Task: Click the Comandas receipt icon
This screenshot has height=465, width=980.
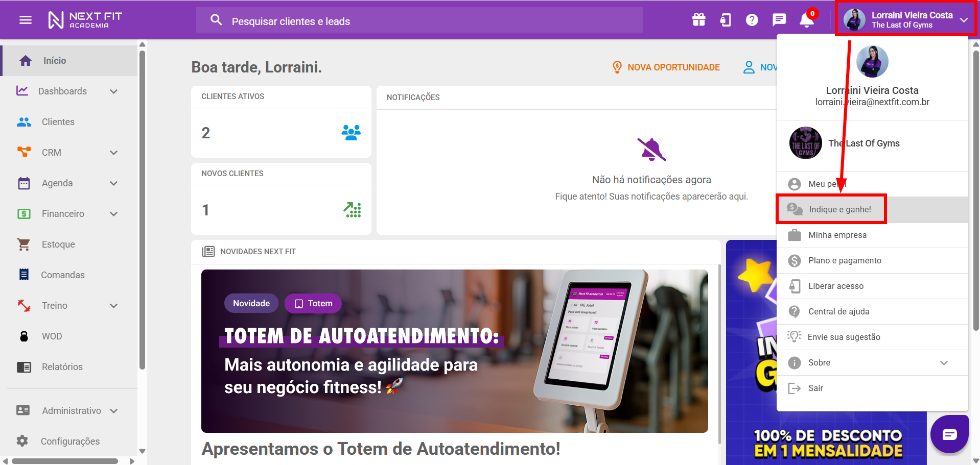Action: point(24,275)
